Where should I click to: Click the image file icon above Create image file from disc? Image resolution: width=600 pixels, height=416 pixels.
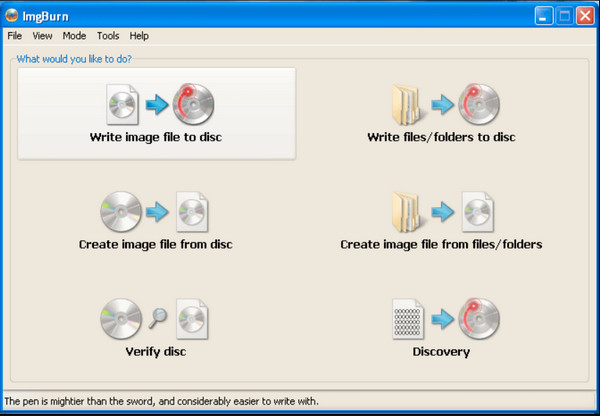192,212
